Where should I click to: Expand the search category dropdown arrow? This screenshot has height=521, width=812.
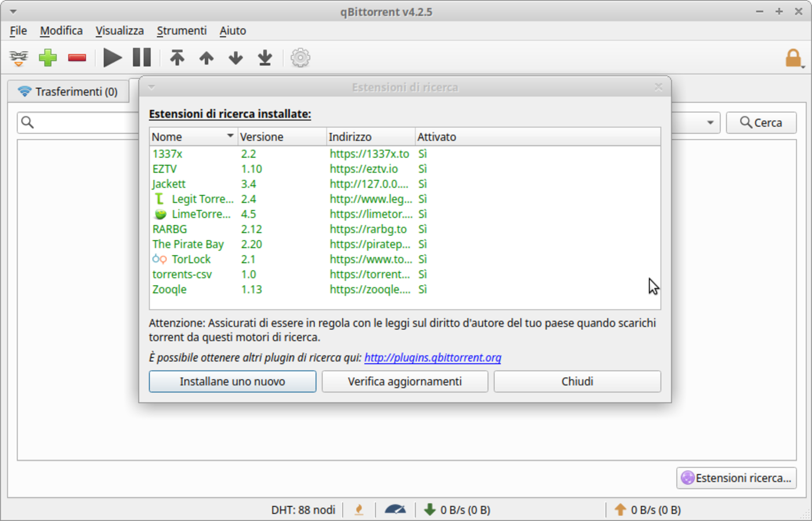tap(710, 123)
